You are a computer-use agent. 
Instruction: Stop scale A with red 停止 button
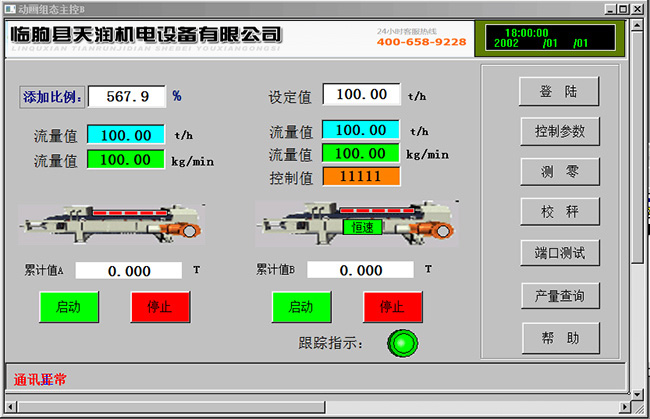click(x=160, y=307)
